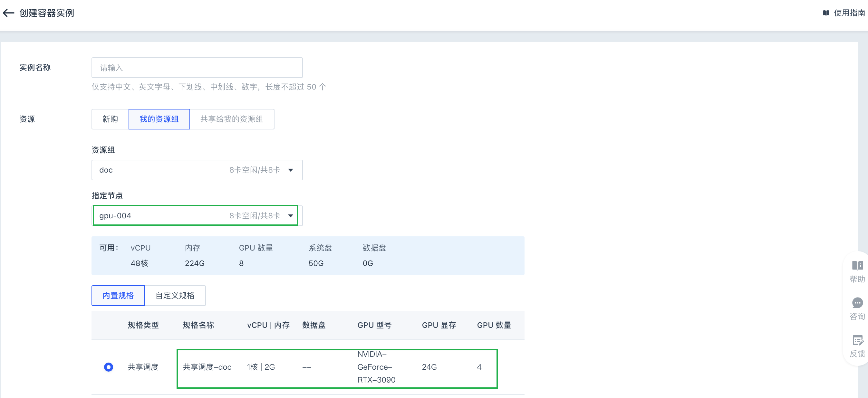Click the 0G 数据盘 value

tap(368, 263)
